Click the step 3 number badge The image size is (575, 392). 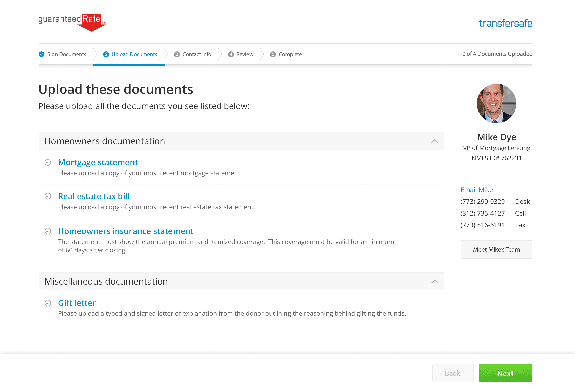(177, 54)
